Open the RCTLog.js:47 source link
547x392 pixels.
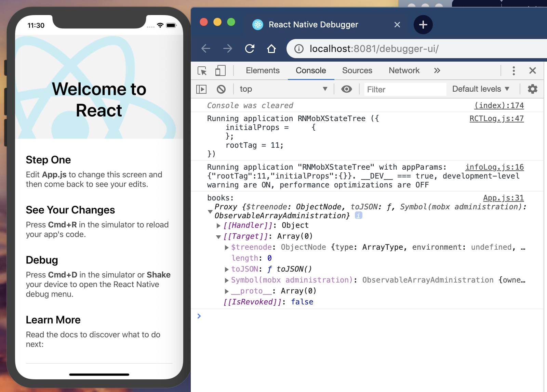click(x=496, y=119)
